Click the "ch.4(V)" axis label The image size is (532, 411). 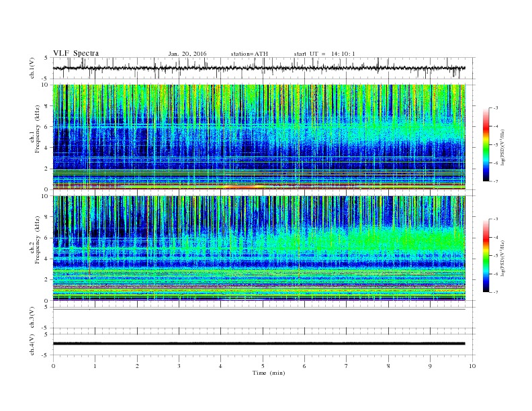tap(32, 345)
